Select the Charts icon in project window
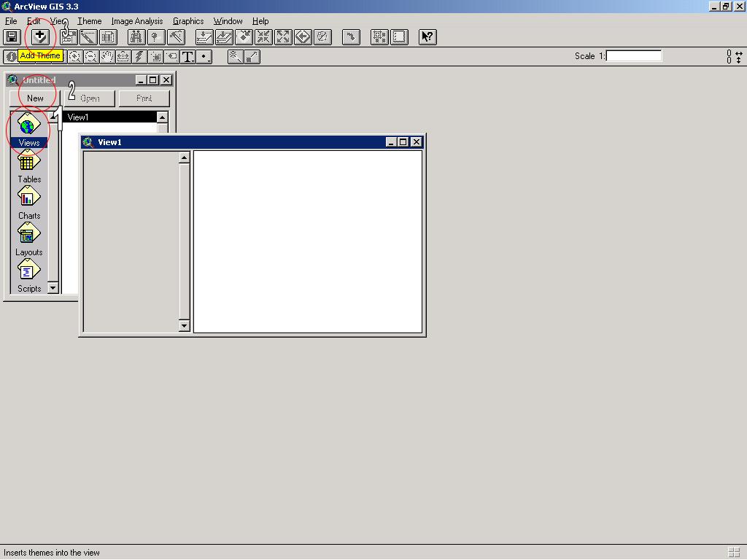 pyautogui.click(x=29, y=203)
